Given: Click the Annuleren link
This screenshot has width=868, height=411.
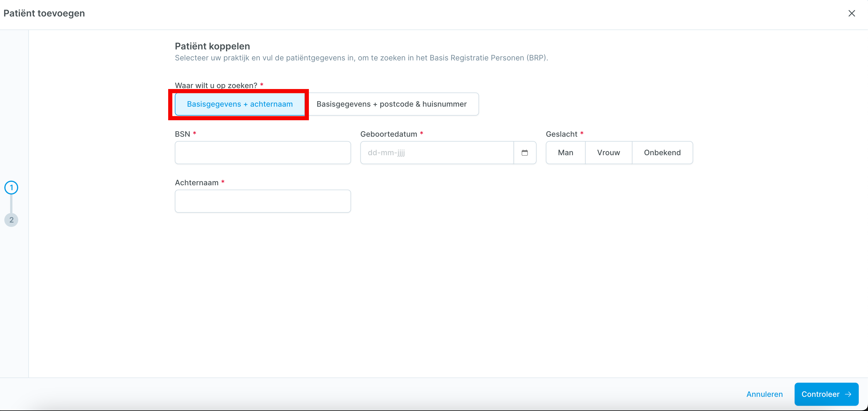Looking at the screenshot, I should (x=765, y=394).
